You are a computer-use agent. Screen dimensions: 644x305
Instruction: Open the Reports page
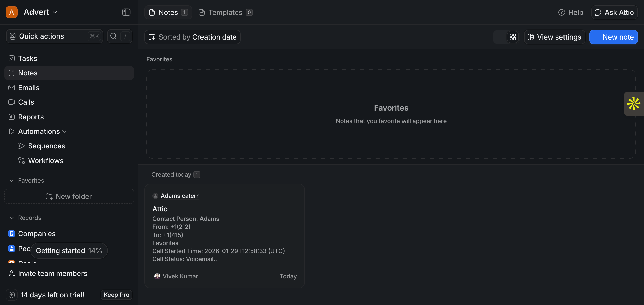(x=31, y=117)
